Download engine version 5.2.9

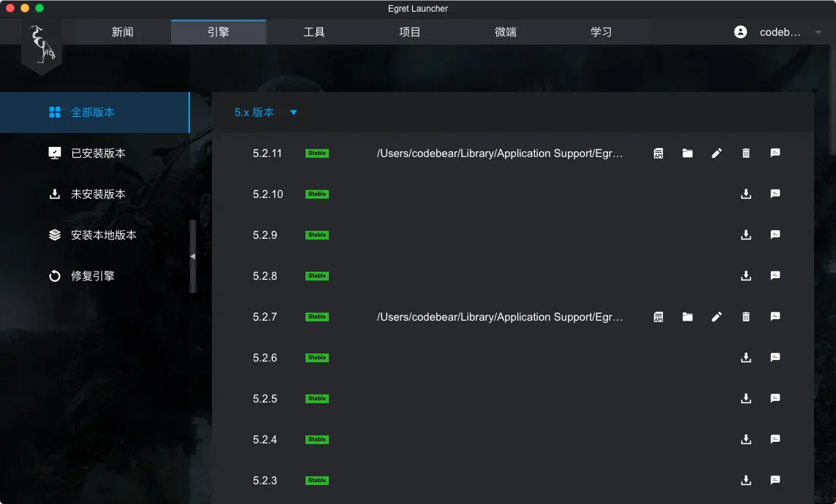pyautogui.click(x=746, y=235)
